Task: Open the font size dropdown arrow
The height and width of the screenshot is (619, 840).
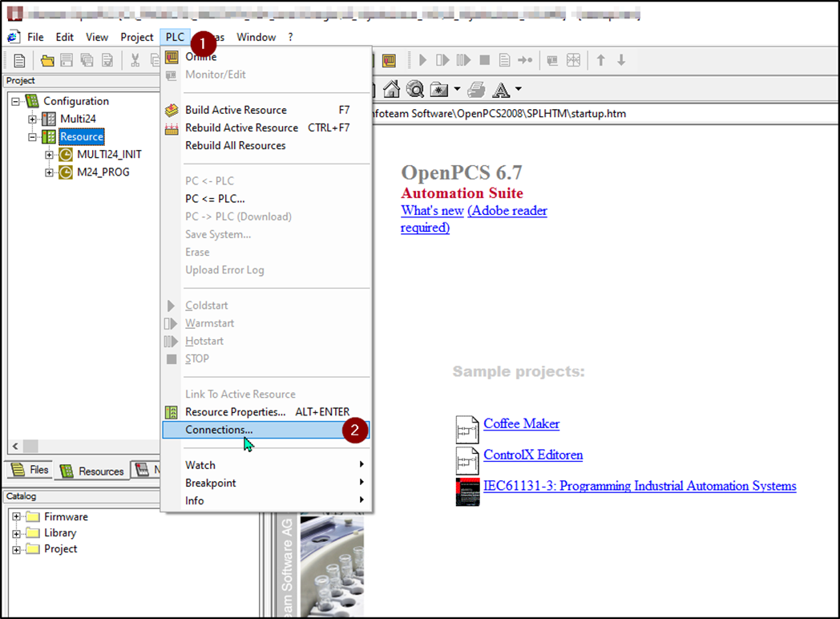Action: point(518,89)
